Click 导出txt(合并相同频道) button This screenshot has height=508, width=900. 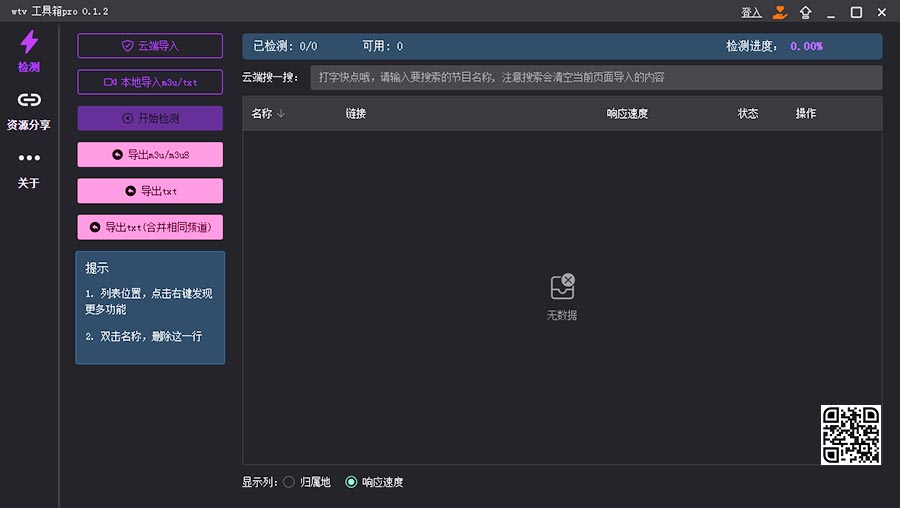150,227
